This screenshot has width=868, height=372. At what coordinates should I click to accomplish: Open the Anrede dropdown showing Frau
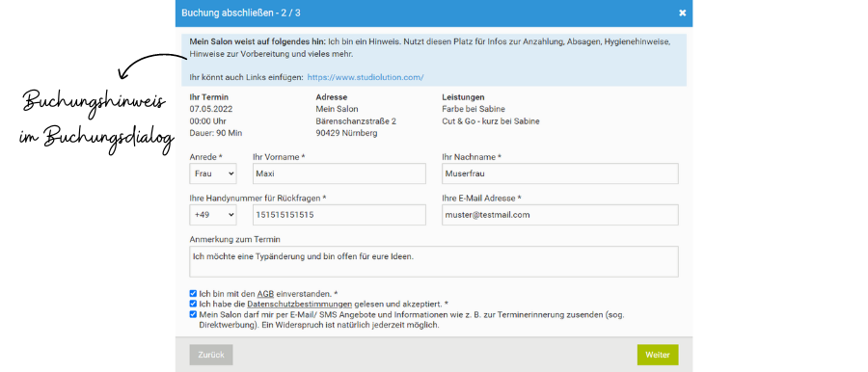tap(213, 173)
